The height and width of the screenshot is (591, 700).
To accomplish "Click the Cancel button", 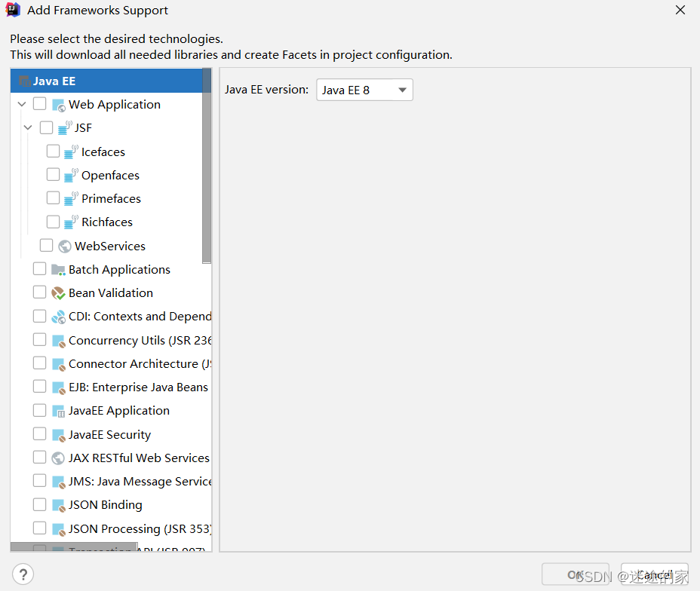I will coord(655,574).
